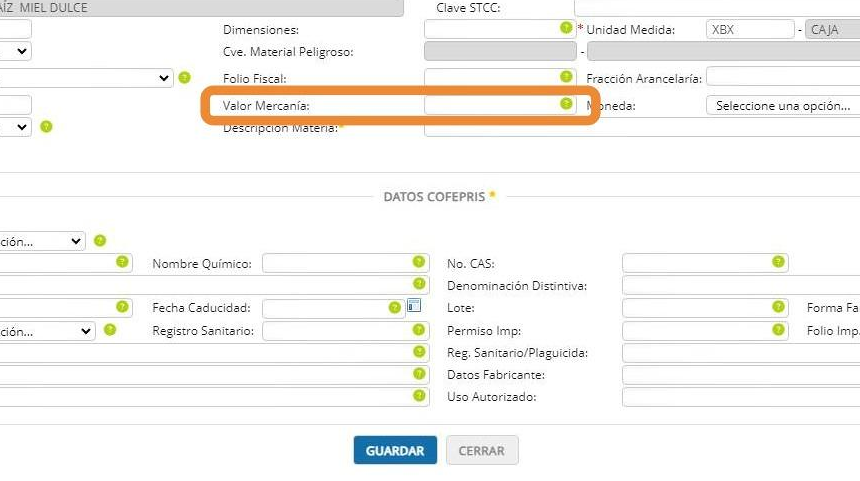Screen dimensions: 860x481
Task: Click the Fracción Arancelaria input field
Action: pyautogui.click(x=782, y=77)
